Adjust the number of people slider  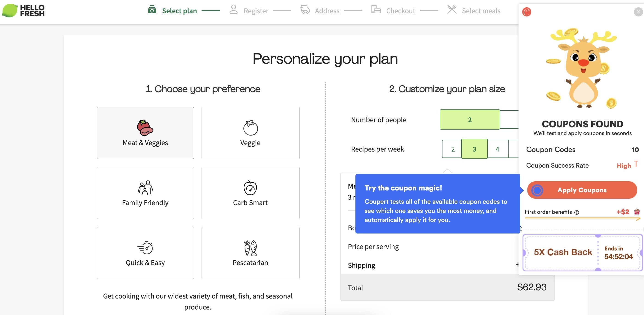coord(469,119)
